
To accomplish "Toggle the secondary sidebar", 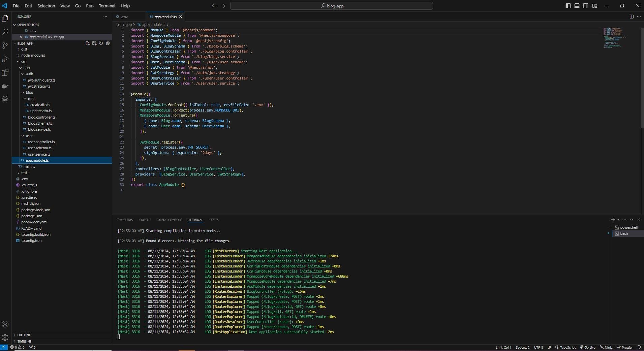I will (x=586, y=6).
